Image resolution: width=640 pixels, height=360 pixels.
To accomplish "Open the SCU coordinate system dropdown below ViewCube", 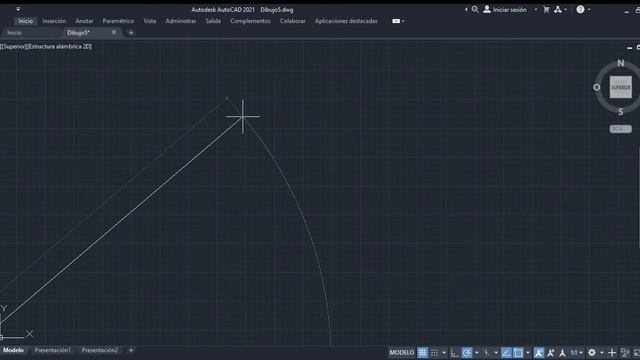I will (x=620, y=129).
